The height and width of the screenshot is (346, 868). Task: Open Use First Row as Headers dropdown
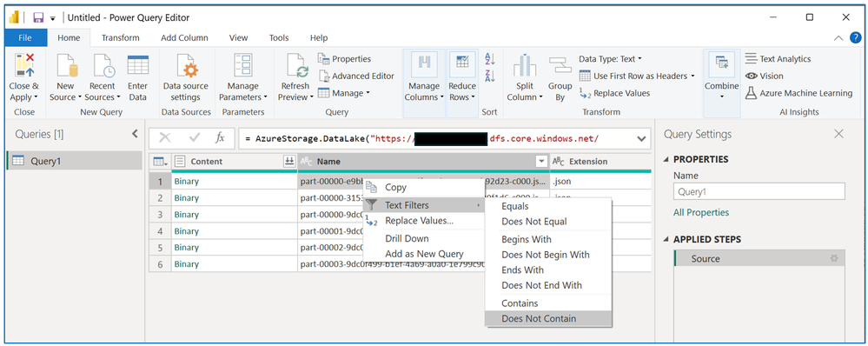click(637, 76)
